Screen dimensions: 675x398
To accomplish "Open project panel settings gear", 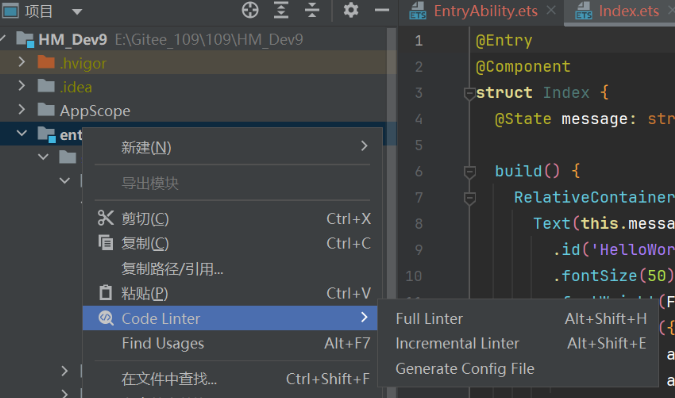I will (351, 10).
